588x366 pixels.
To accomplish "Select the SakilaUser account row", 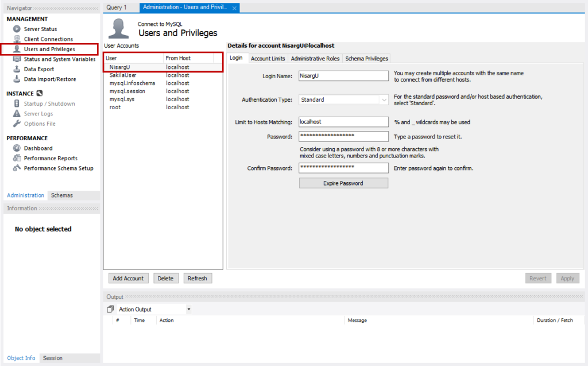I will pos(163,75).
